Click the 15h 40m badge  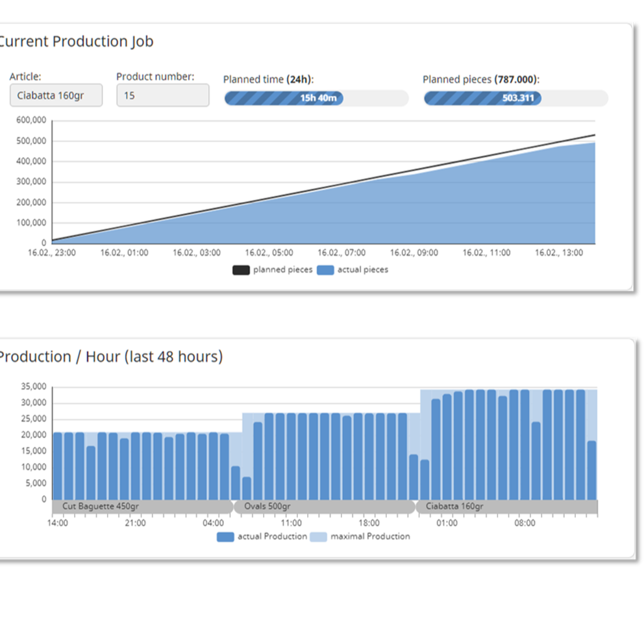319,98
